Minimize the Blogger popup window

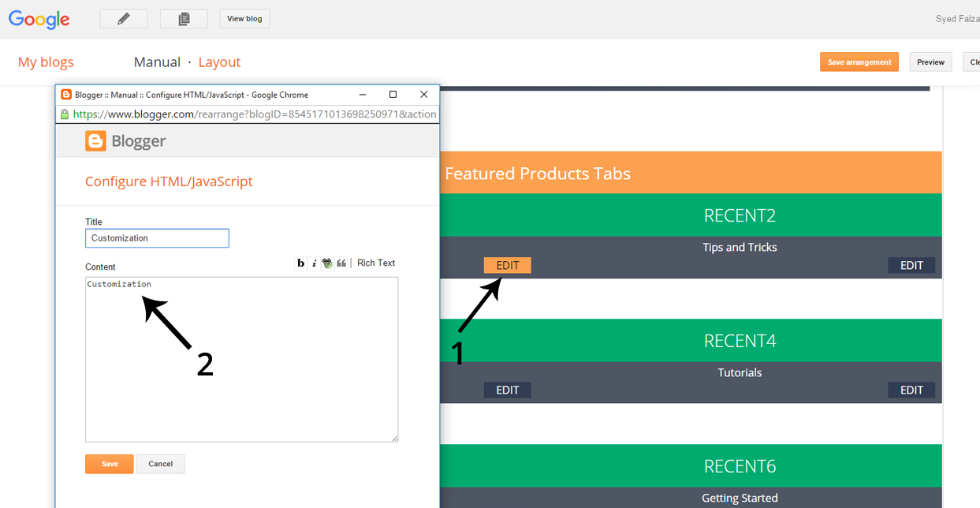coord(362,95)
